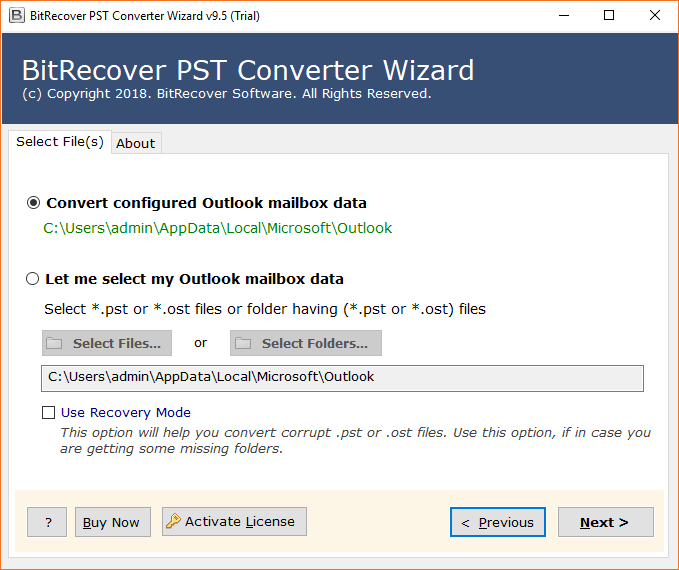Select Convert configured Outlook mailbox data option
Screen dimensions: 679x570
[33, 203]
